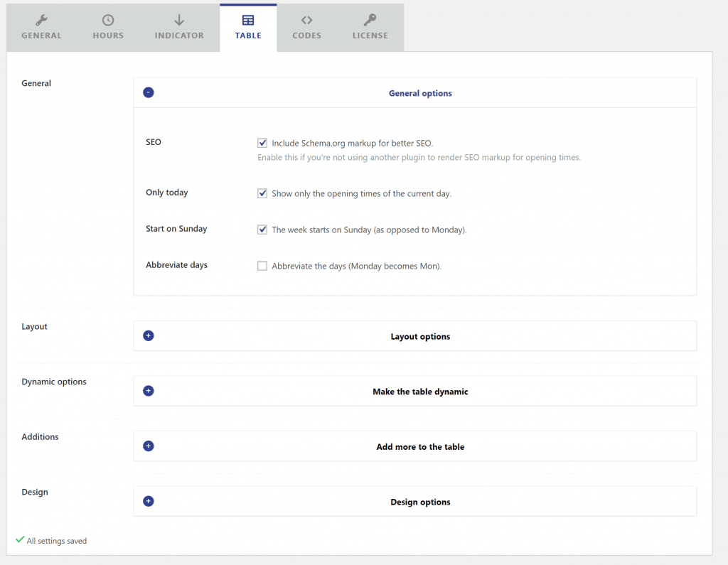
Task: Click the General options header title
Action: [x=420, y=93]
